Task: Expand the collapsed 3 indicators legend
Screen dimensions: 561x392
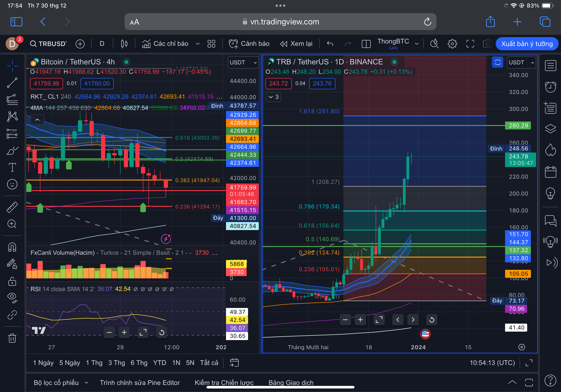Action: [x=273, y=97]
